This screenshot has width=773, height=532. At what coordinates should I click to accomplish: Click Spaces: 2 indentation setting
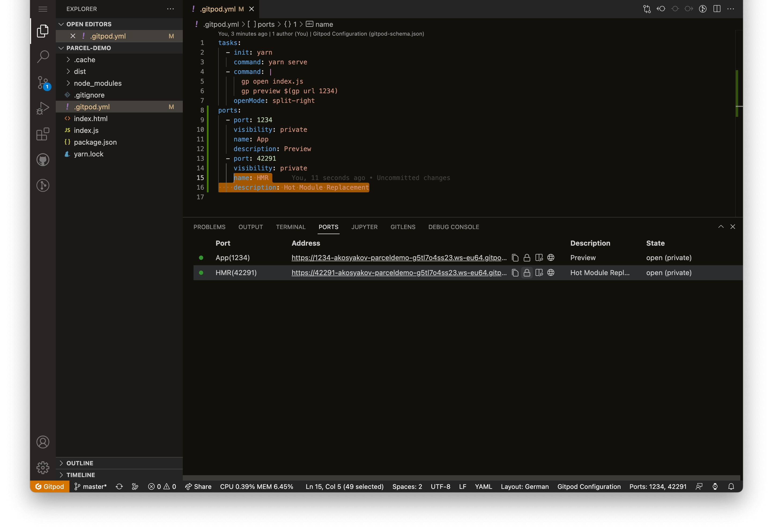coord(407,487)
